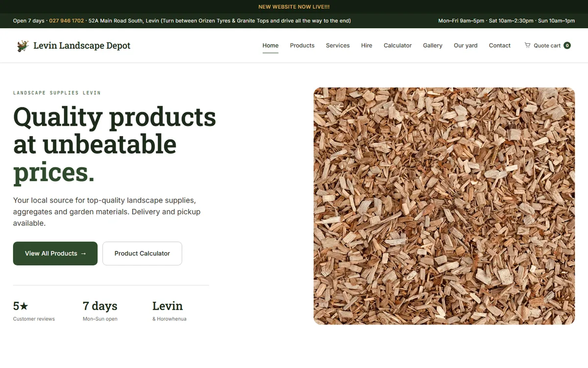Click the NEW WEBSITE NOW LIVE banner
The height and width of the screenshot is (368, 588).
coord(294,7)
